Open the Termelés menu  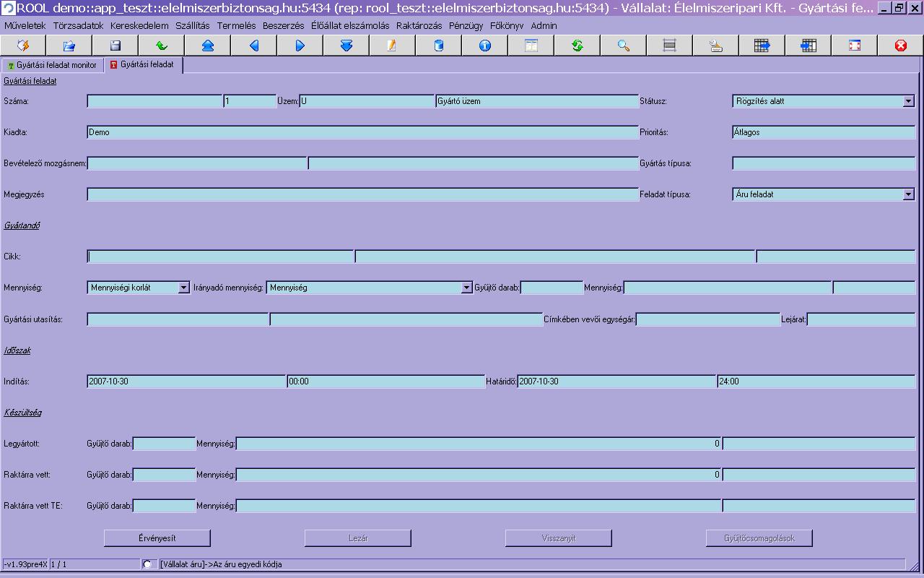[x=236, y=25]
